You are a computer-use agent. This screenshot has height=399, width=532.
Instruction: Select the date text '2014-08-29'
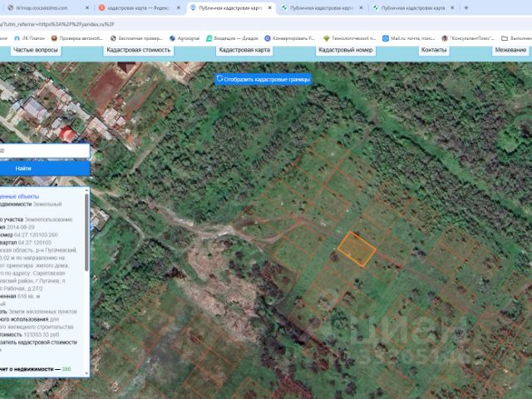(20, 227)
